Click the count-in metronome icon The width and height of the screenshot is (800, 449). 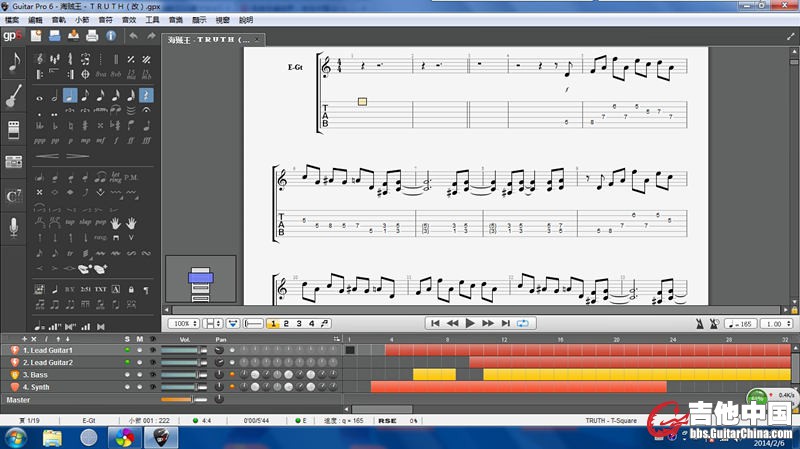pyautogui.click(x=714, y=323)
